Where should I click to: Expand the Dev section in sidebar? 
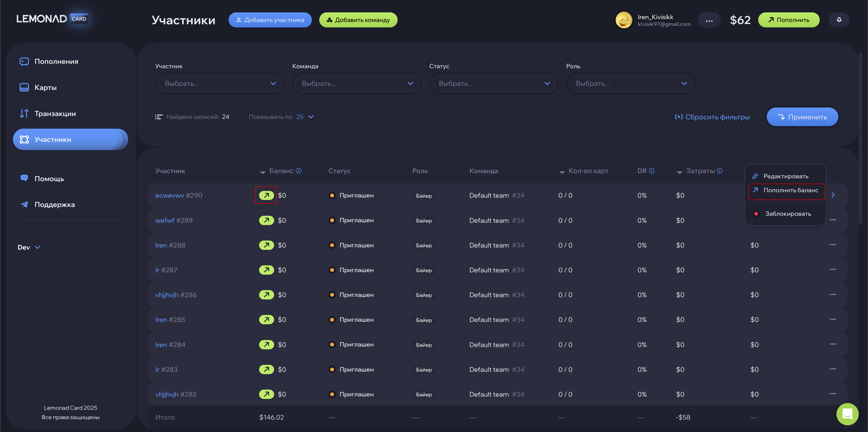click(x=29, y=247)
